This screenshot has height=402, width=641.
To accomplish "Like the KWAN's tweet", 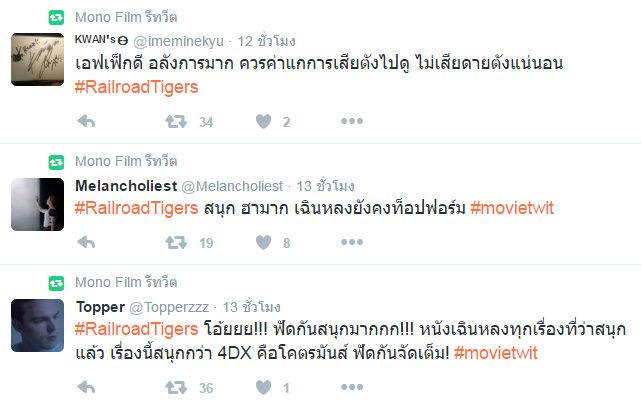I will pyautogui.click(x=263, y=121).
